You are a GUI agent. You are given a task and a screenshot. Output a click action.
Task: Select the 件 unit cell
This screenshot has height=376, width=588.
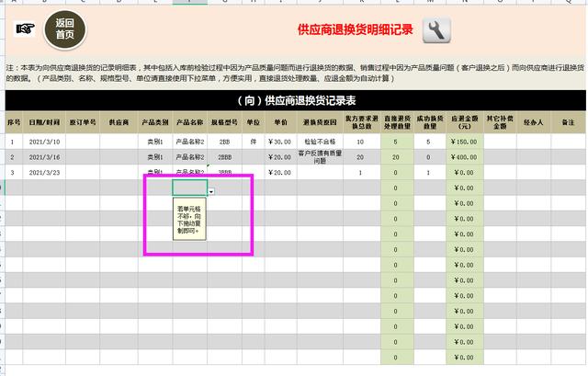254,142
